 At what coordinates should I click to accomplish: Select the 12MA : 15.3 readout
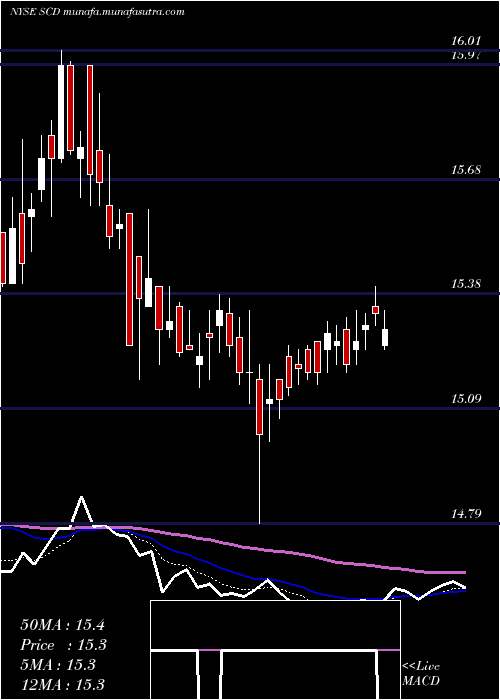tap(62, 684)
